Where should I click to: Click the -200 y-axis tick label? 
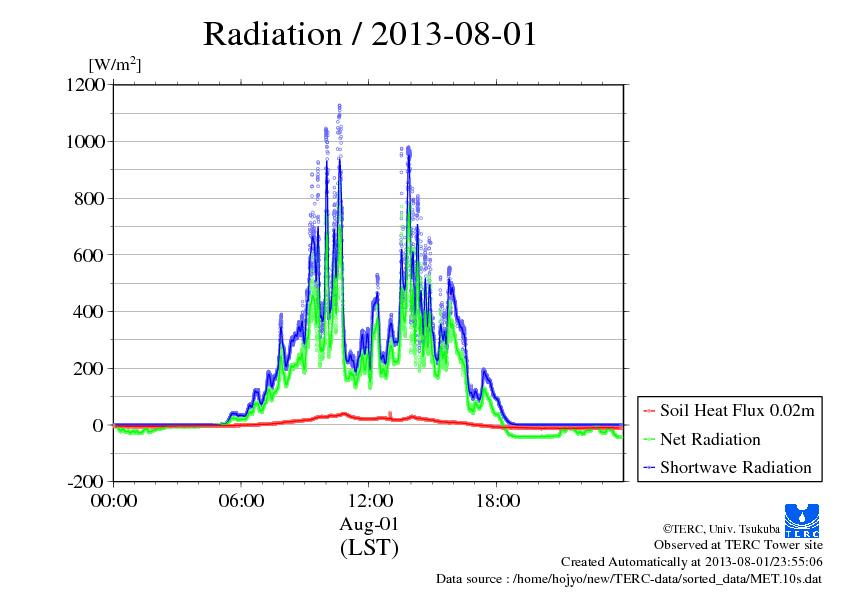(87, 481)
